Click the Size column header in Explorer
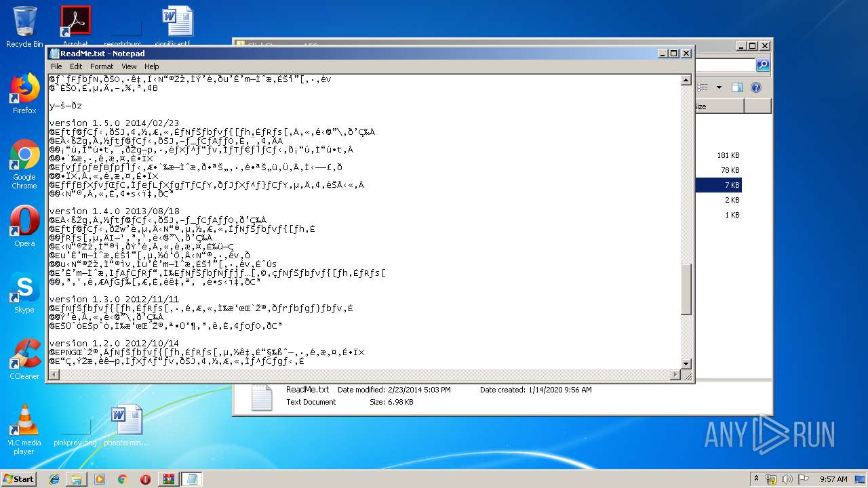The width and height of the screenshot is (868, 488). [x=719, y=106]
